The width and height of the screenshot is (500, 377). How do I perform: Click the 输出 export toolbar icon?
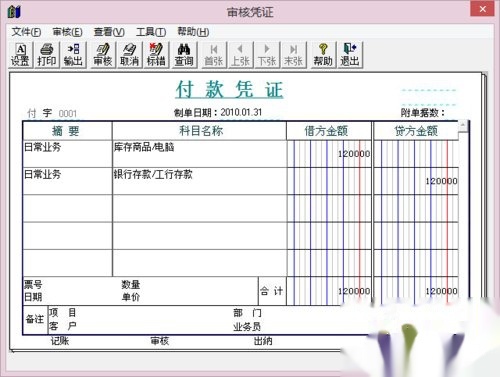tap(73, 55)
